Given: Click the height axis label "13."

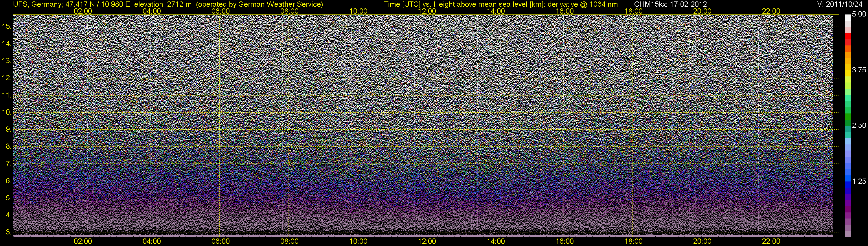Looking at the screenshot, I should point(7,61).
